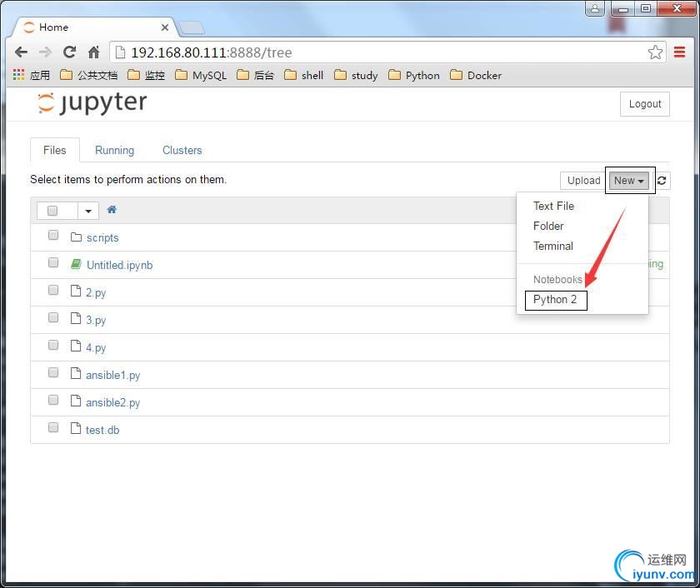Check the box for 3.py
The width and height of the screenshot is (700, 588).
pyautogui.click(x=53, y=317)
